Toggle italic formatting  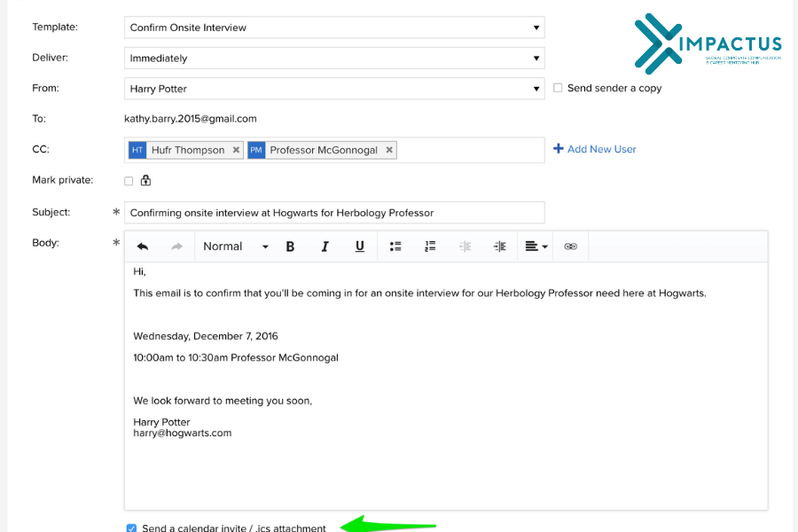point(325,246)
